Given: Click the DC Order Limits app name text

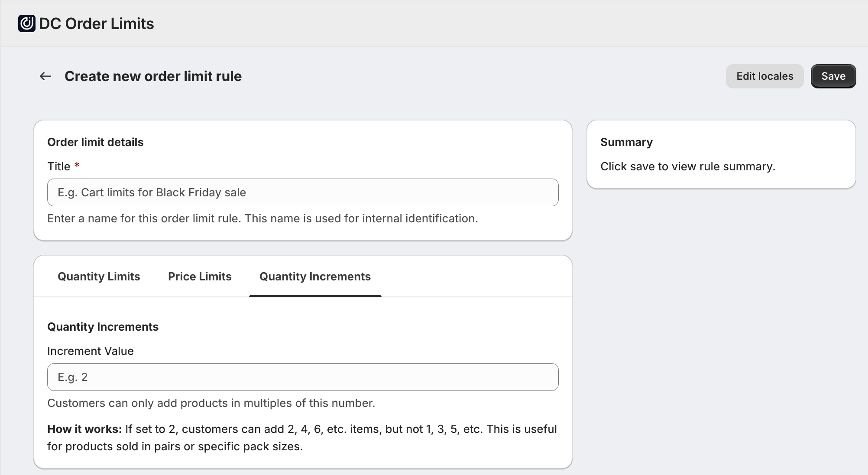Looking at the screenshot, I should [x=97, y=23].
